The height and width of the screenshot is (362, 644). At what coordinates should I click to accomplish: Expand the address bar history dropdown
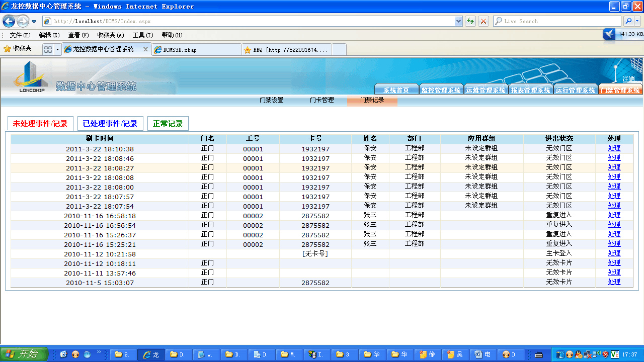click(458, 21)
